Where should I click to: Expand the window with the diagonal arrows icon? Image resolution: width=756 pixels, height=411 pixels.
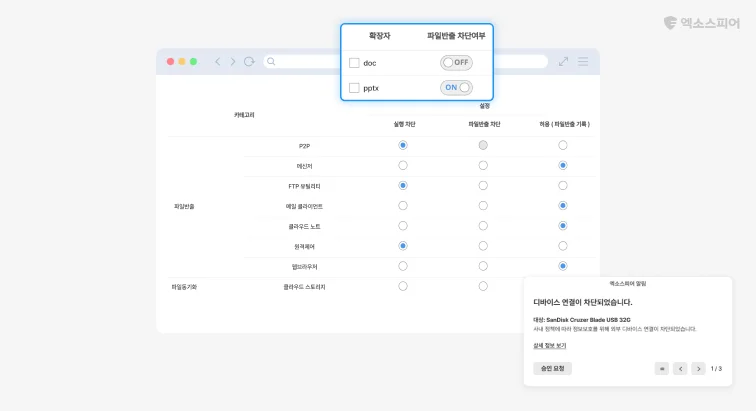563,61
